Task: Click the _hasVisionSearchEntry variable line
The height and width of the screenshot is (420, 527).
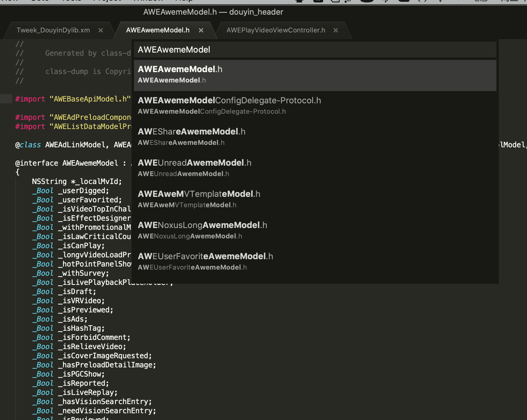Action: (x=92, y=402)
